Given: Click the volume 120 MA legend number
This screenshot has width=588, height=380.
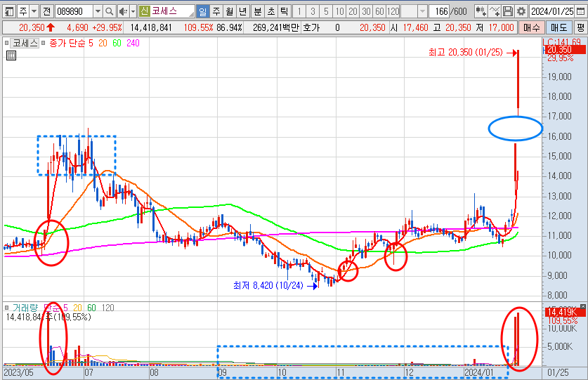Looking at the screenshot, I should (x=108, y=308).
